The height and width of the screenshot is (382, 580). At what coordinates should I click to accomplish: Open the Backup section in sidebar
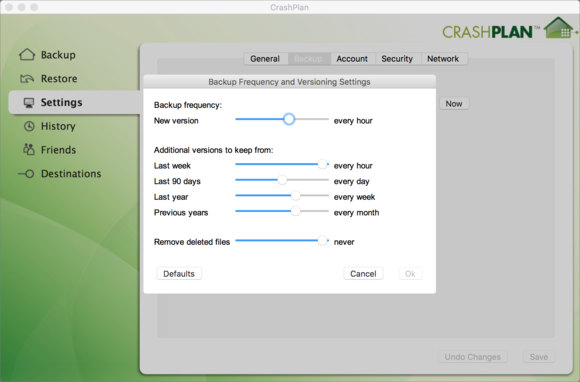(58, 55)
